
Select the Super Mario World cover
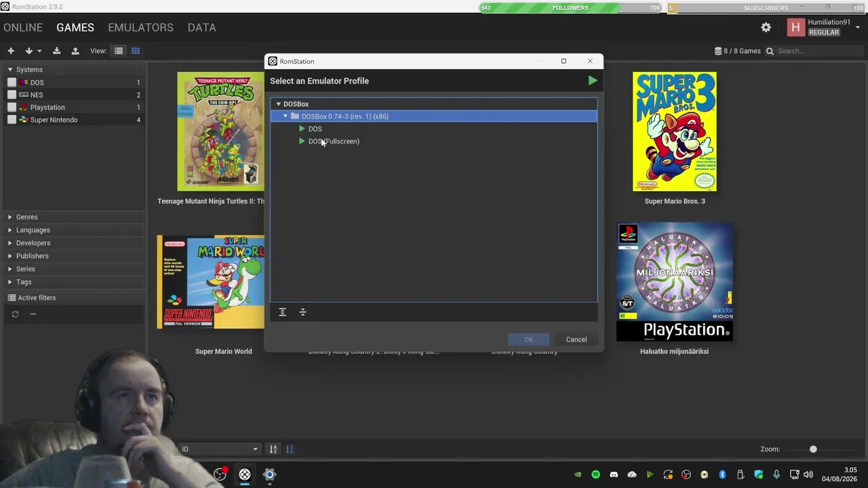point(211,282)
